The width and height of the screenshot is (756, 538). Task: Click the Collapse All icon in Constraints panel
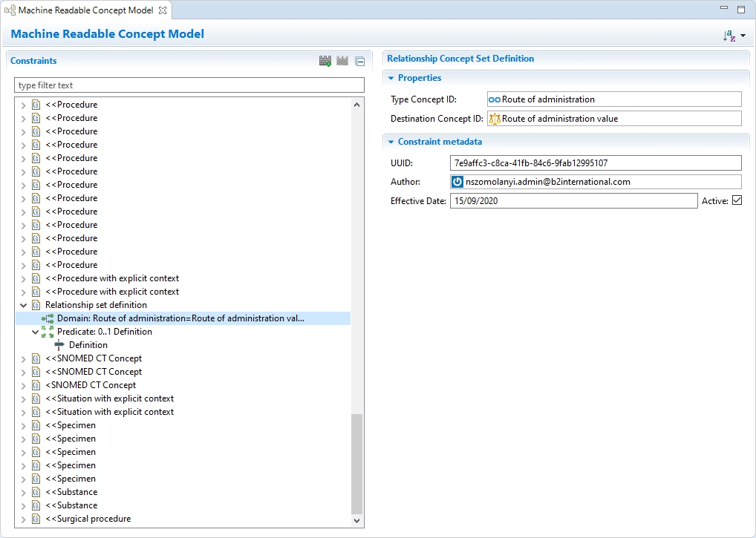(359, 61)
